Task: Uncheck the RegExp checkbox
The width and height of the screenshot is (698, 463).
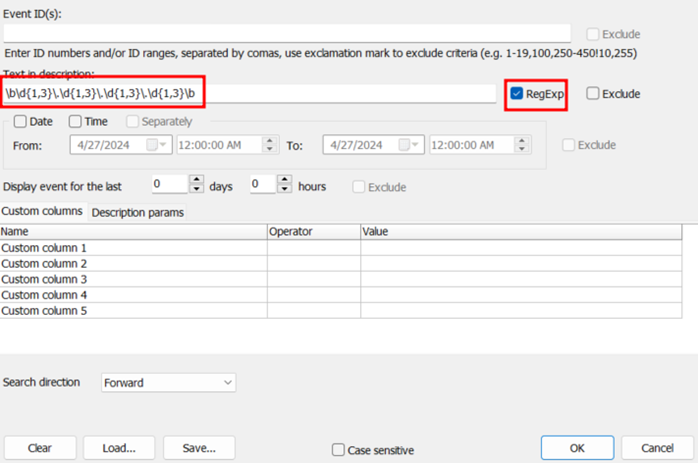Action: click(516, 93)
